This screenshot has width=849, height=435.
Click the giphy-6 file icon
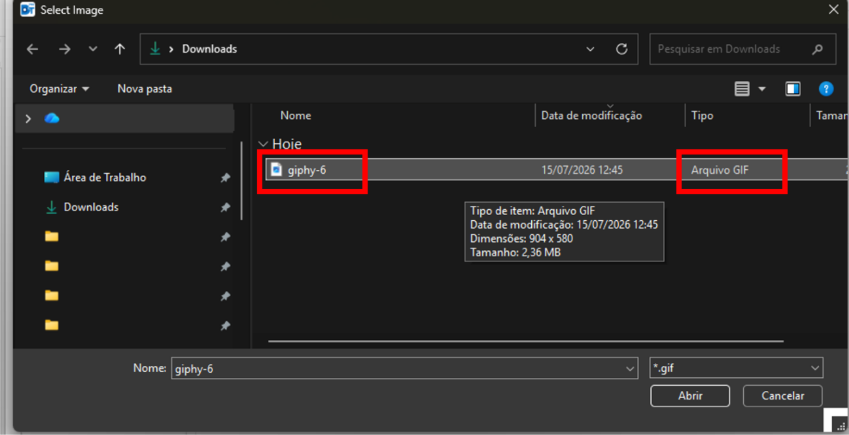(277, 170)
